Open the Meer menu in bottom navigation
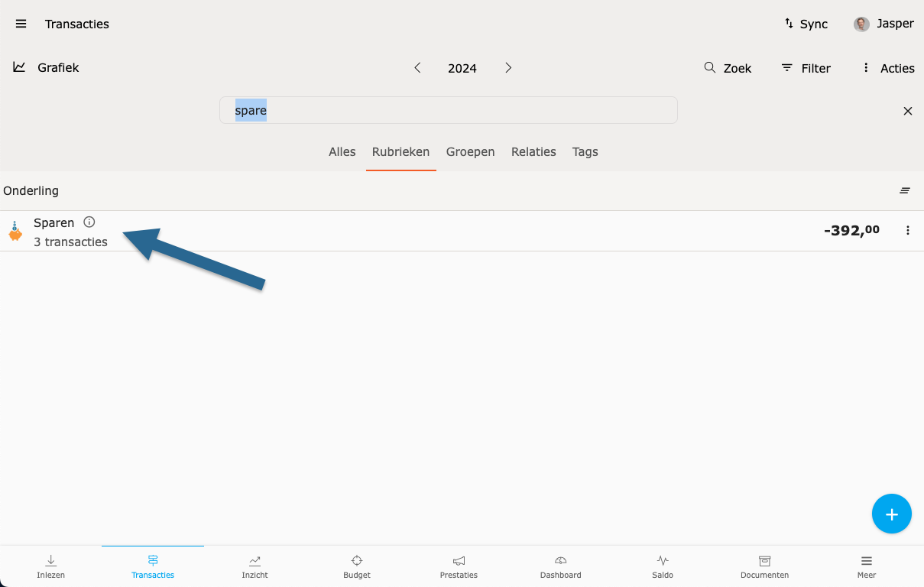This screenshot has height=587, width=924. pyautogui.click(x=867, y=566)
